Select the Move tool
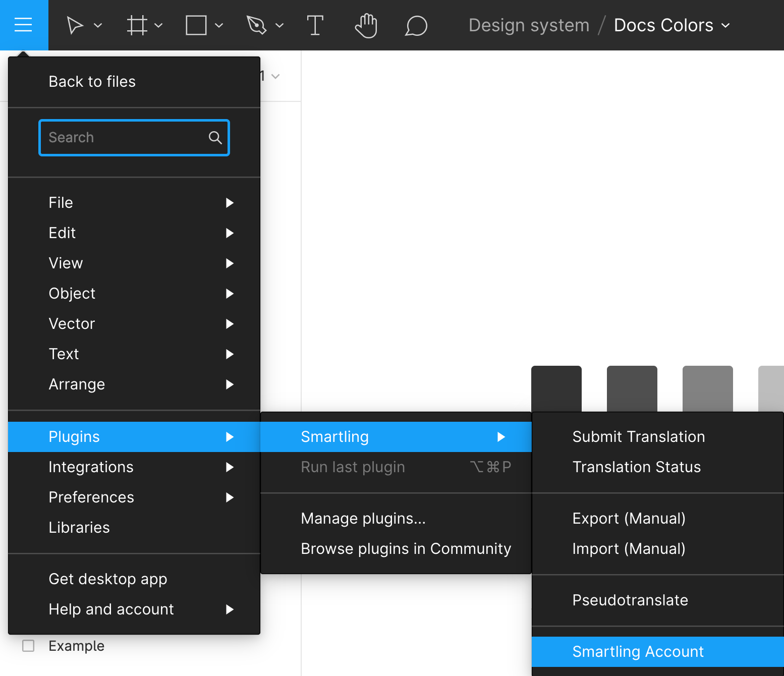Screen dimensions: 784x676 pos(75,25)
